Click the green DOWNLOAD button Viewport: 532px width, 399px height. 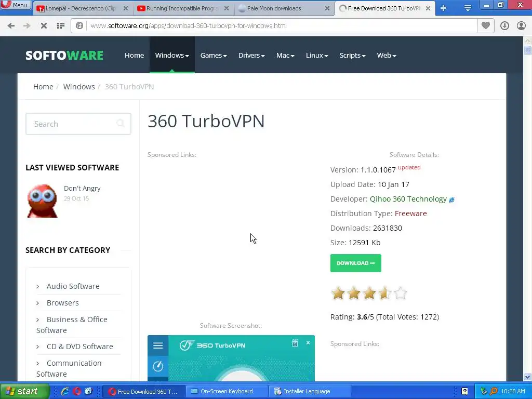pos(355,263)
